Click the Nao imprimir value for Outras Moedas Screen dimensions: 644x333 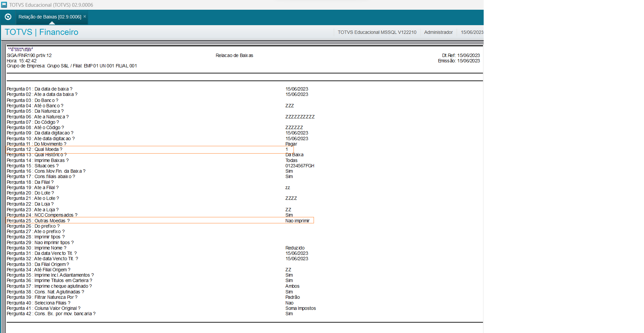point(298,221)
